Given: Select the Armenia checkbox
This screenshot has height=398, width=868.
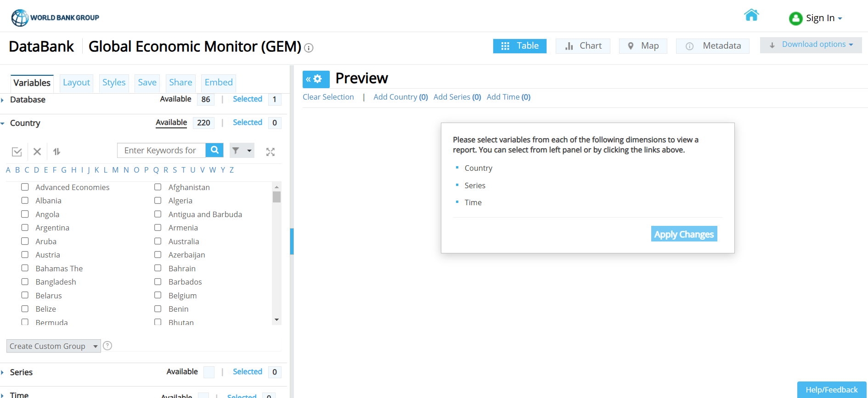Looking at the screenshot, I should [158, 227].
